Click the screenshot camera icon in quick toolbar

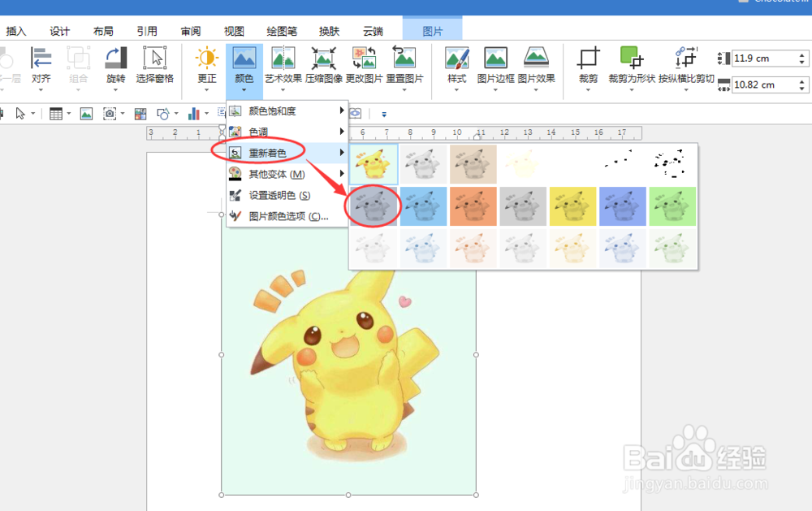click(110, 114)
